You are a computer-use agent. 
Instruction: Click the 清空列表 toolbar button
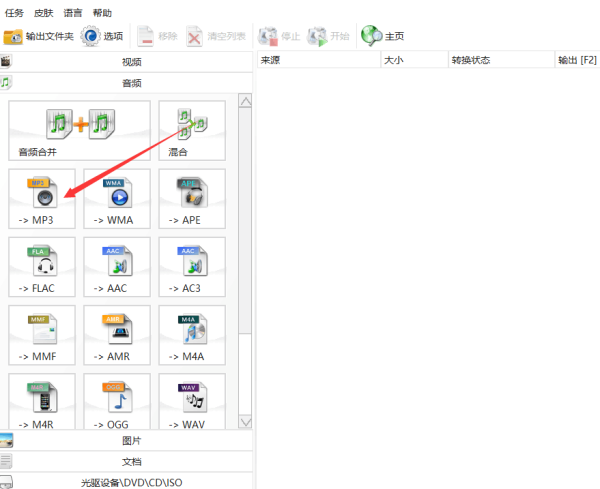[x=216, y=36]
